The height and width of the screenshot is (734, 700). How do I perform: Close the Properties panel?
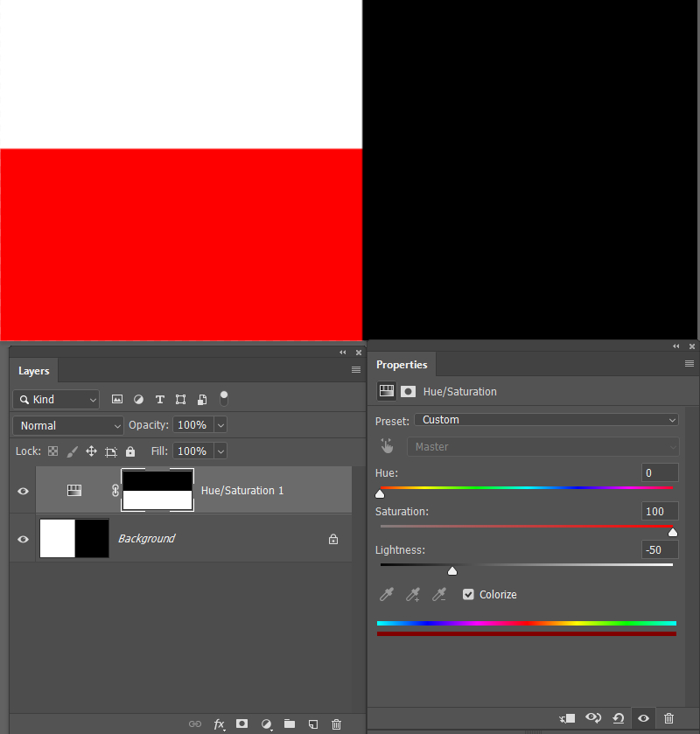(x=692, y=346)
